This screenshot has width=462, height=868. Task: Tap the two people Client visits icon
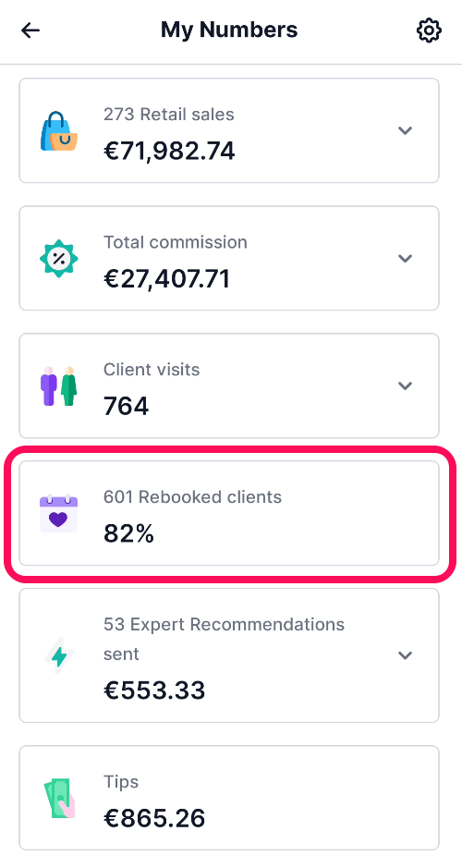[58, 385]
